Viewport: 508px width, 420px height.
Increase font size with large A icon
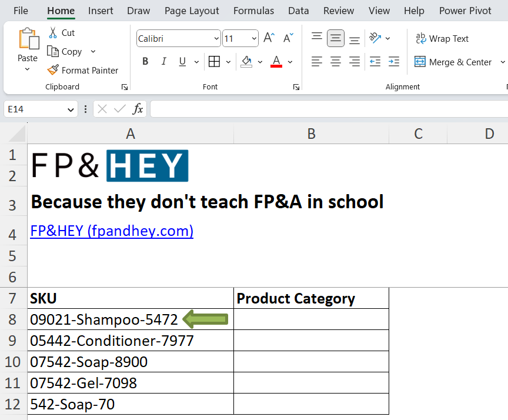[x=269, y=38]
